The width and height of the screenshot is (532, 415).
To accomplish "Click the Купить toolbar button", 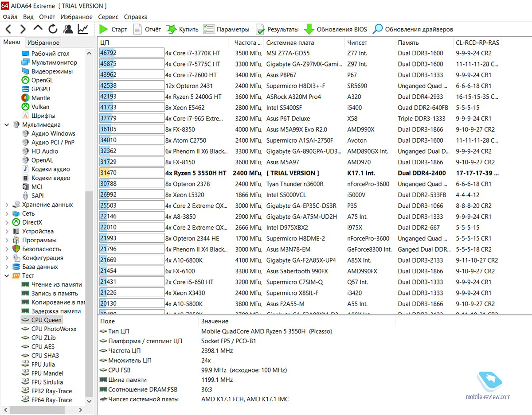I will [x=182, y=29].
